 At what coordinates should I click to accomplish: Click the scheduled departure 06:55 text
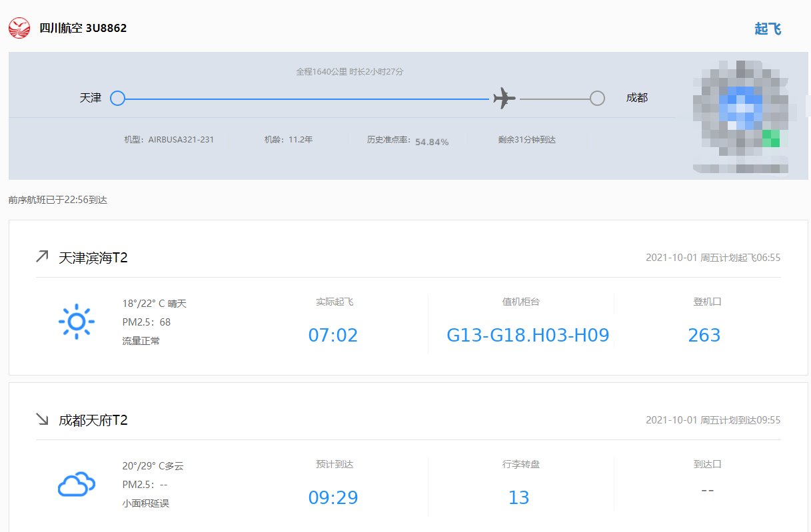(713, 257)
